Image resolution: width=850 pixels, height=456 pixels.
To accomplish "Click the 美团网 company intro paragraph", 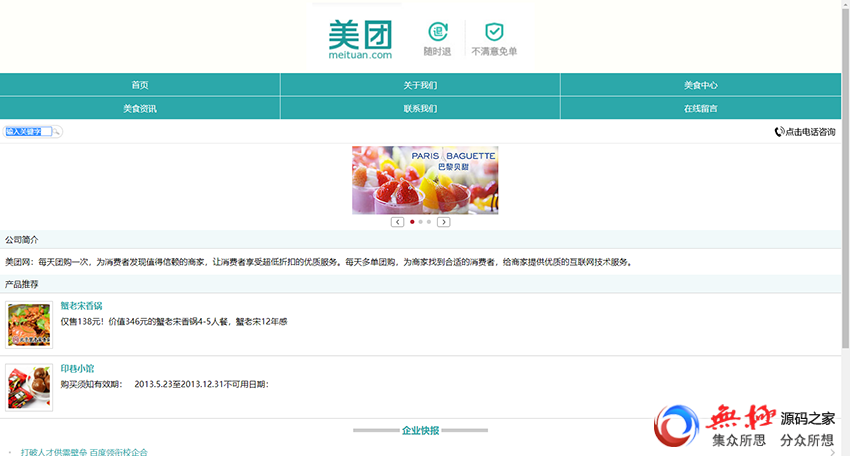I will tap(319, 262).
